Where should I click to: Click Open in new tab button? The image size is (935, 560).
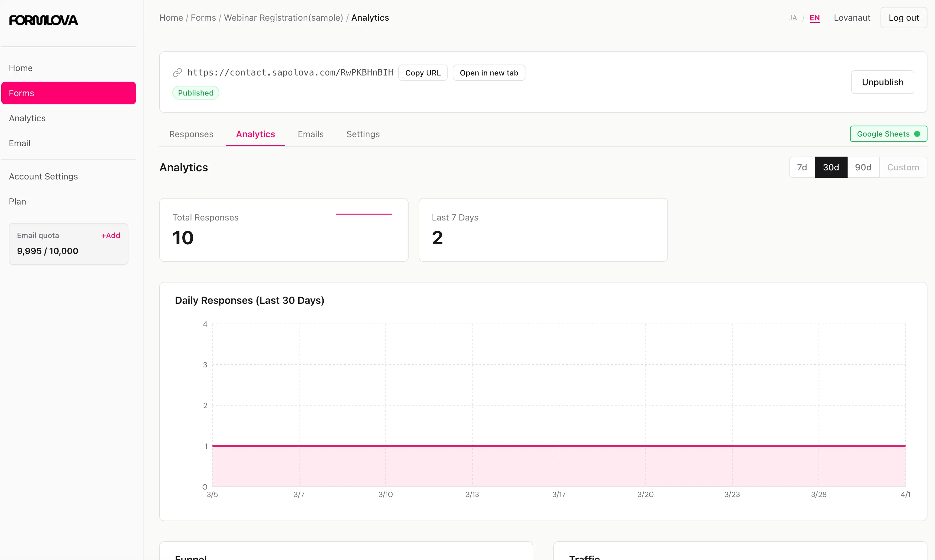(x=488, y=73)
